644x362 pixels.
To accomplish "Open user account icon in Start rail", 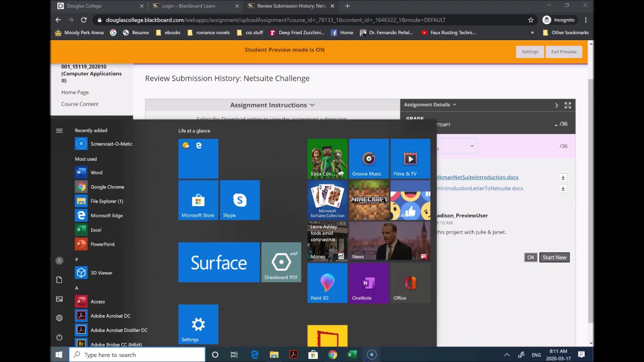I will pyautogui.click(x=59, y=260).
